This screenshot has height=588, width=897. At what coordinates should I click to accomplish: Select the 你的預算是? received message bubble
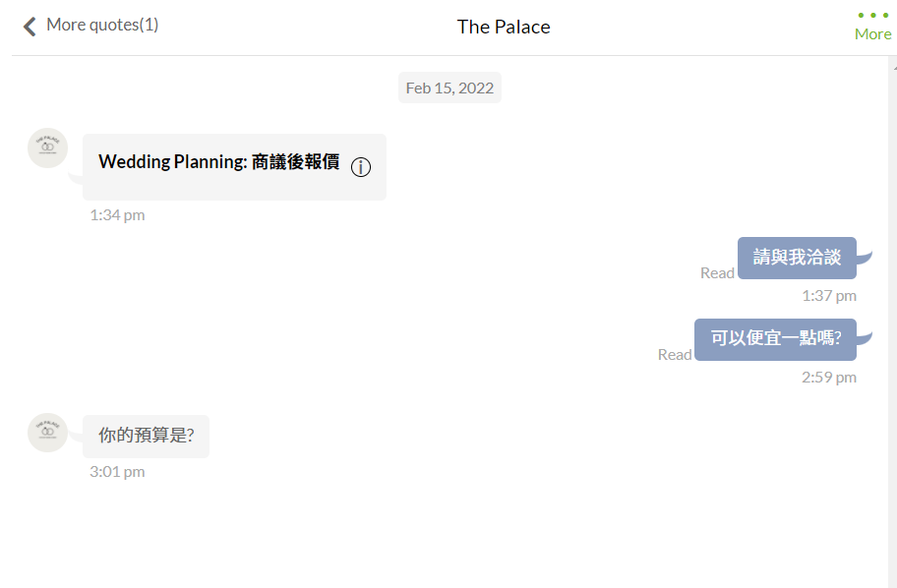tap(146, 436)
